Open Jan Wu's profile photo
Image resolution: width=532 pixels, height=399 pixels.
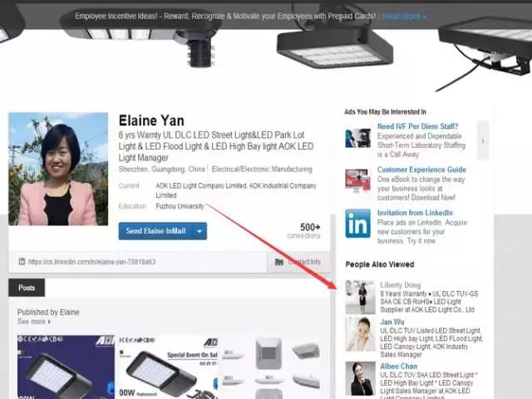pyautogui.click(x=361, y=334)
